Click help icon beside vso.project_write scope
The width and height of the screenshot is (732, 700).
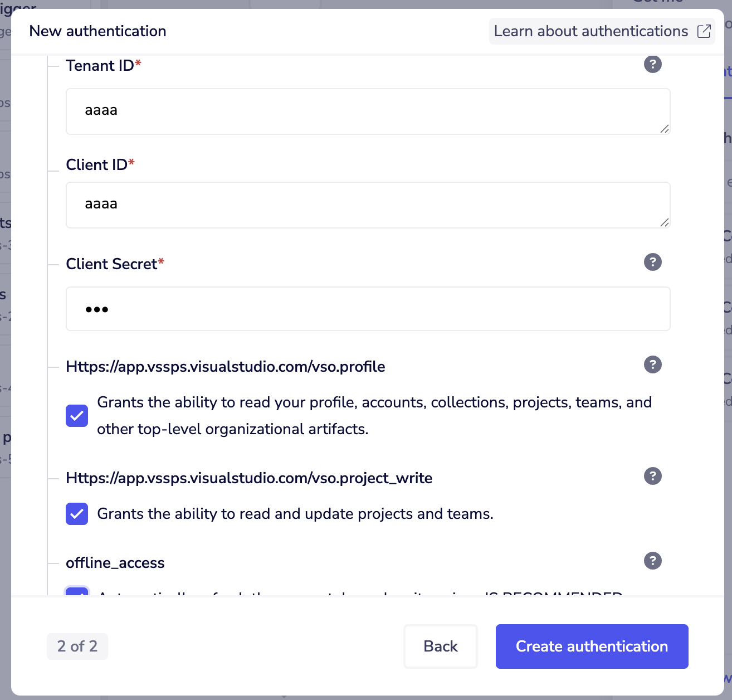[652, 476]
